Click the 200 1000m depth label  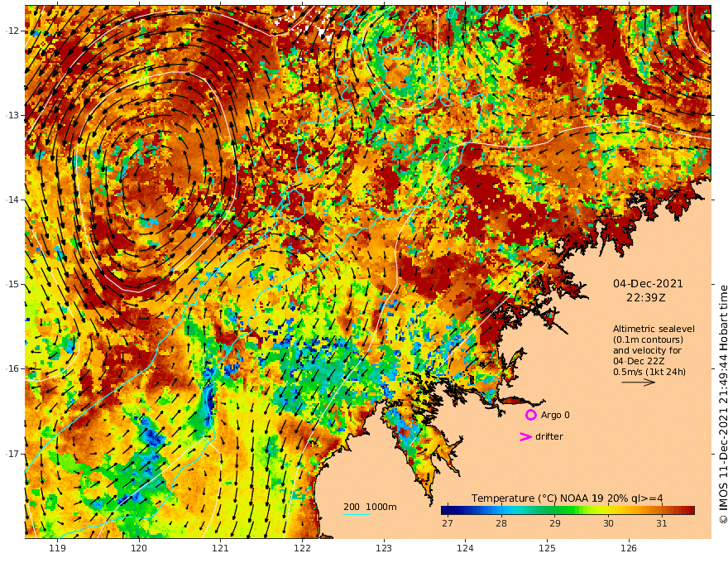pyautogui.click(x=370, y=507)
